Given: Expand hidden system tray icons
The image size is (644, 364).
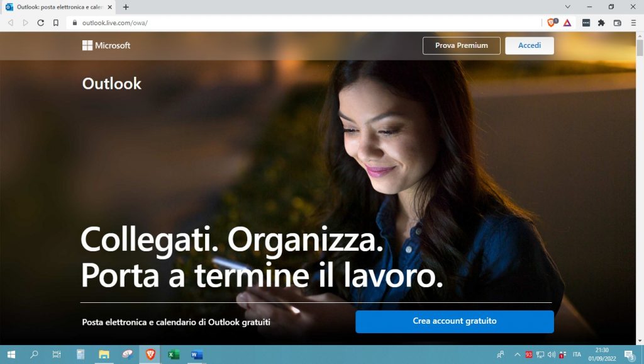Looking at the screenshot, I should (x=517, y=354).
